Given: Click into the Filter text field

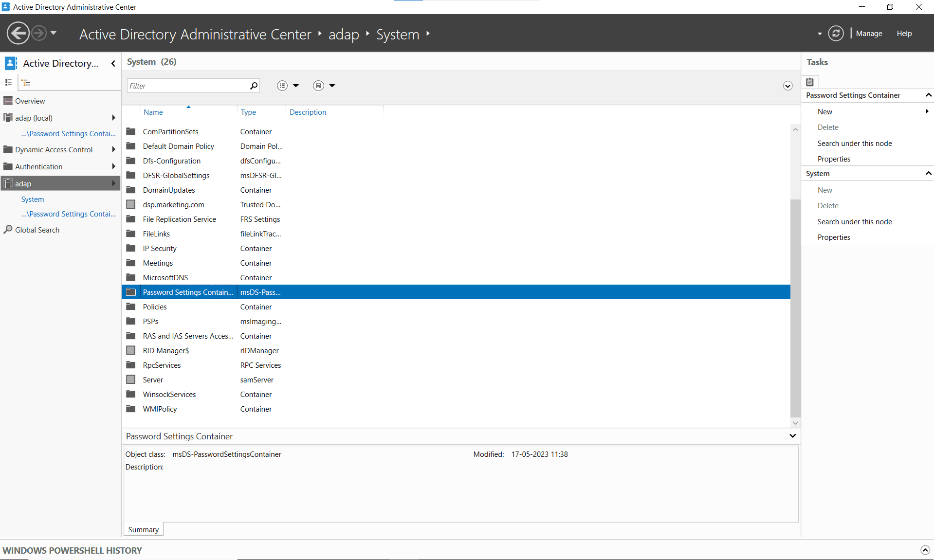Looking at the screenshot, I should 187,86.
